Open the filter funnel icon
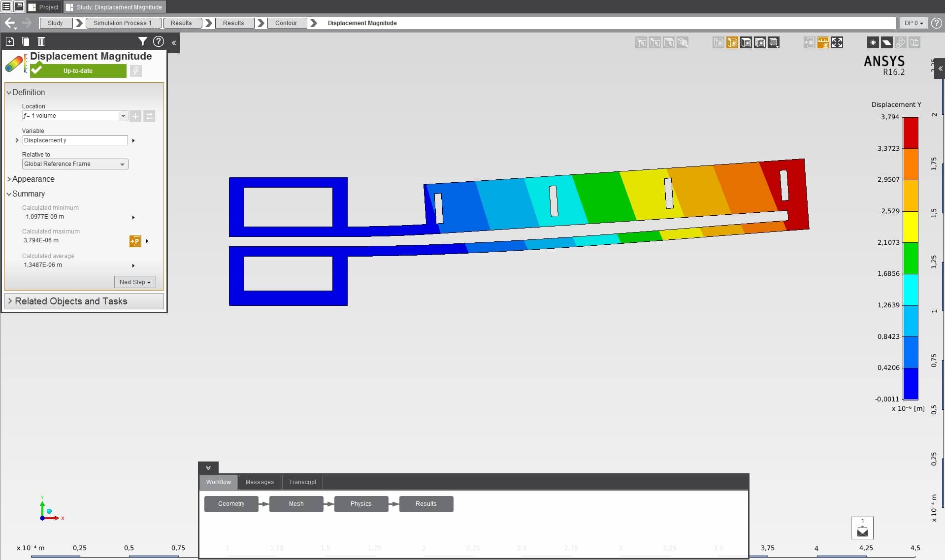945x560 pixels. pos(142,41)
